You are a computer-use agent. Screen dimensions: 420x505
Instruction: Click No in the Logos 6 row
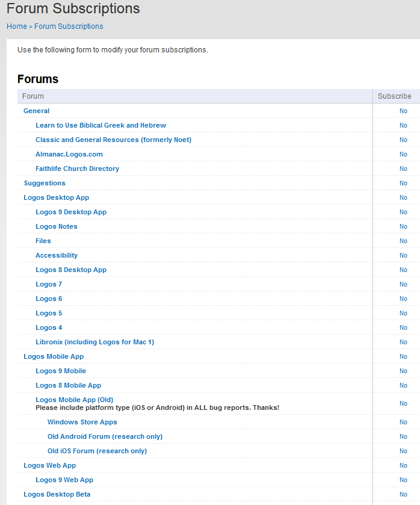click(x=403, y=299)
